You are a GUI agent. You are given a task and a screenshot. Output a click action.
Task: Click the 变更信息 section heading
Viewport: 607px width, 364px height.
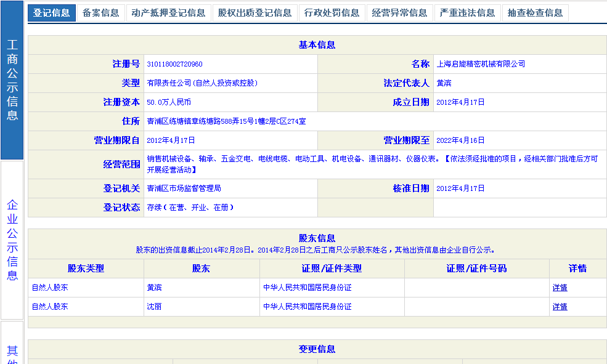pos(317,349)
